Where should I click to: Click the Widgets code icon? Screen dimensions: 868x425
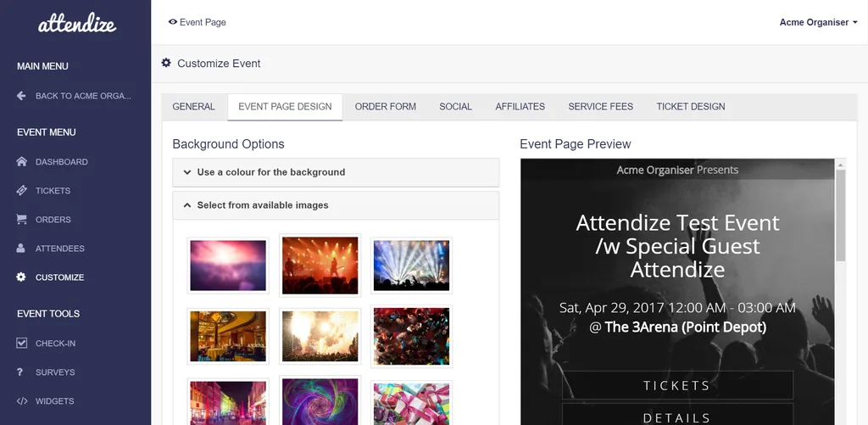click(x=22, y=401)
